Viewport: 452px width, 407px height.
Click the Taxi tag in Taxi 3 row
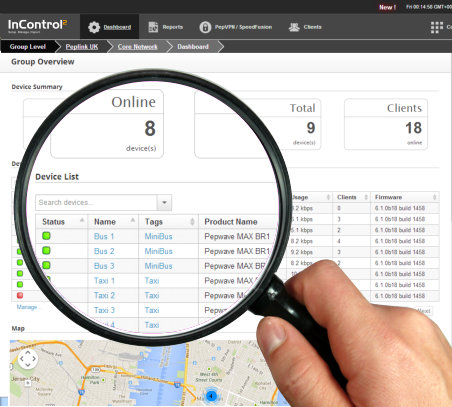point(152,310)
